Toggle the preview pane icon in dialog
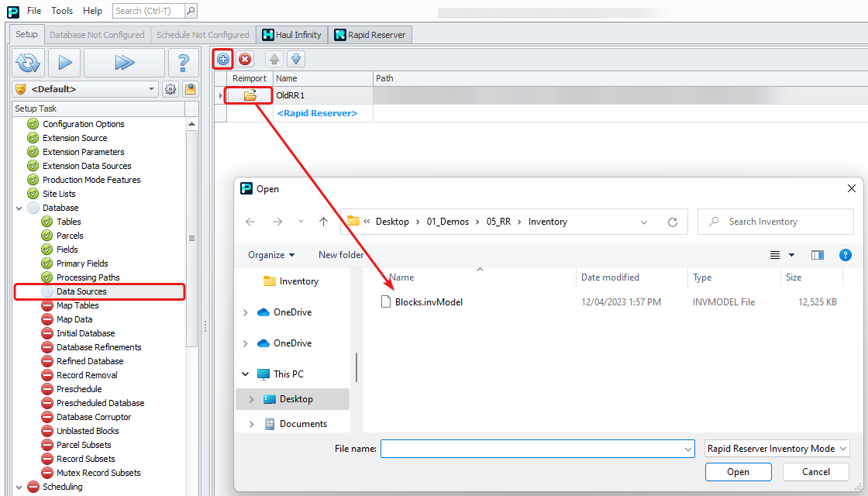 click(x=817, y=255)
